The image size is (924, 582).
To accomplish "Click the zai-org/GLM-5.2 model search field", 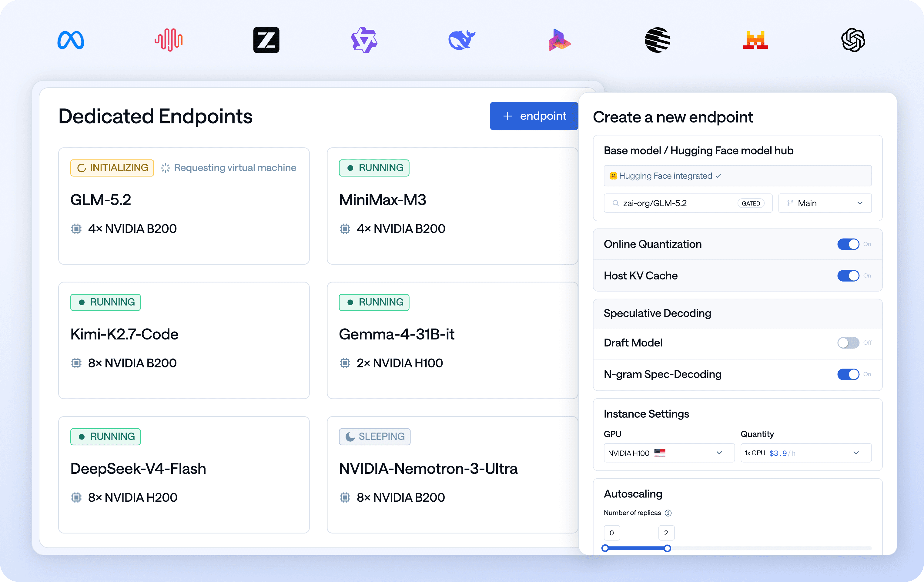I will point(688,203).
